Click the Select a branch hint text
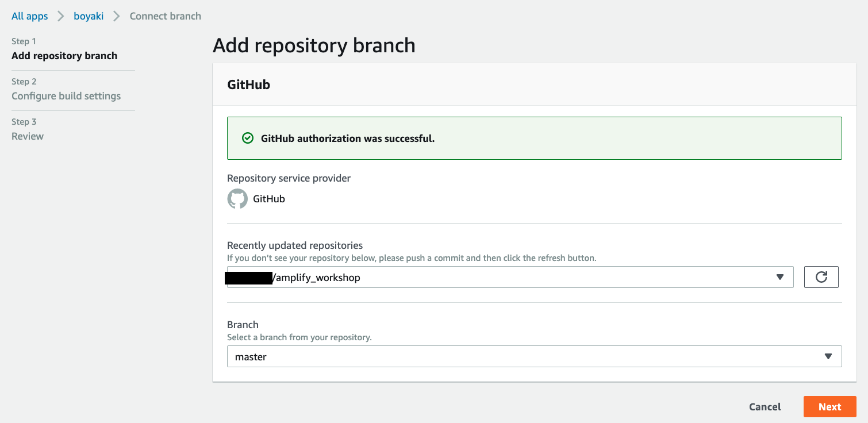Screen dimensions: 868x423 [299, 337]
